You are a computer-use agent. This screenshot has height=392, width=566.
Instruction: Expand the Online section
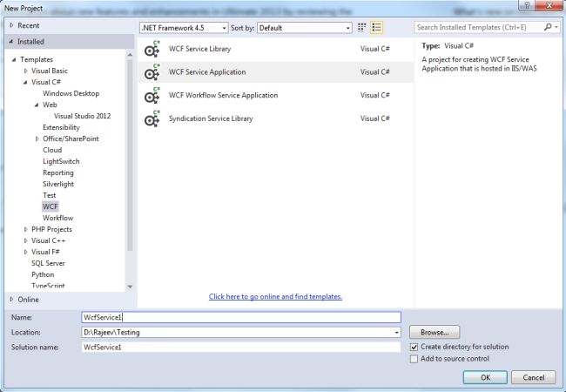[11, 300]
